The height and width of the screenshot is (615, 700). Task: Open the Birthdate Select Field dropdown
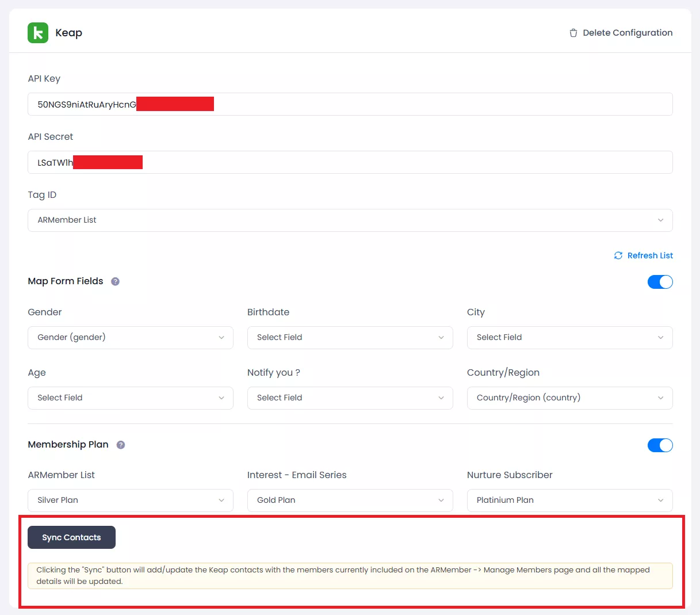(350, 338)
